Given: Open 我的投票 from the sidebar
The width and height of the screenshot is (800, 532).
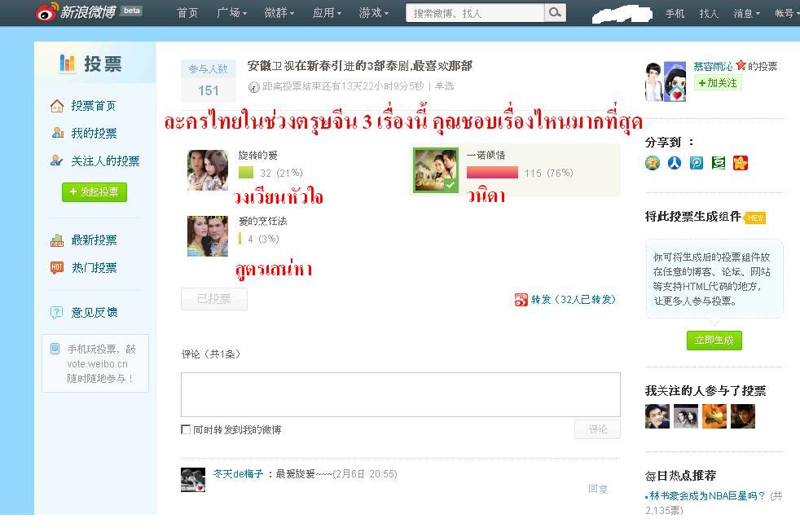Looking at the screenshot, I should (x=94, y=133).
